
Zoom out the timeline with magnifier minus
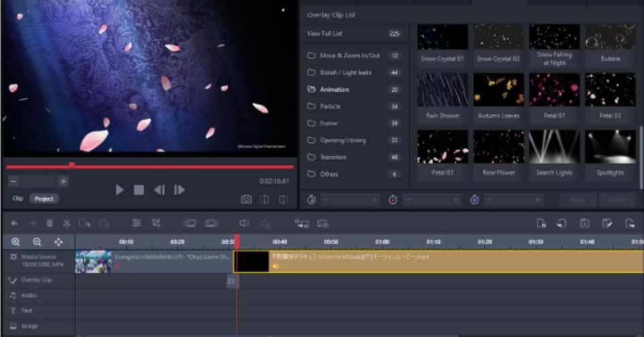point(37,242)
